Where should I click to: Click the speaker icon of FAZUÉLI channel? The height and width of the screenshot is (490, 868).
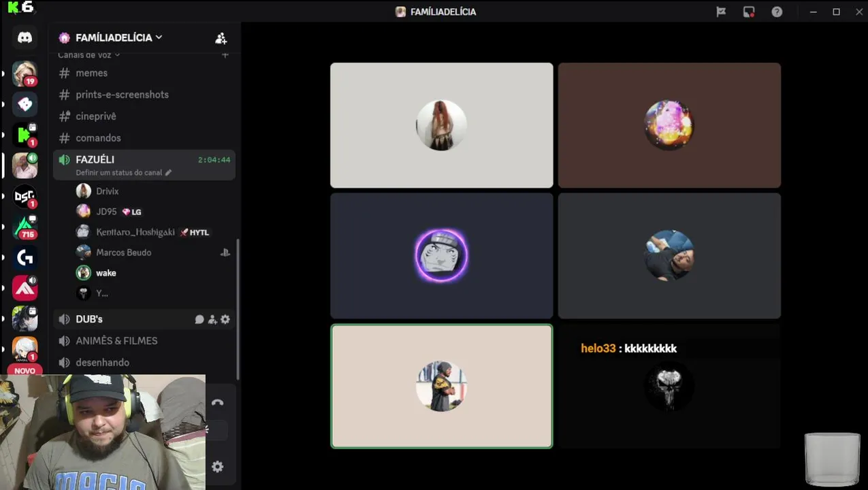click(x=65, y=160)
